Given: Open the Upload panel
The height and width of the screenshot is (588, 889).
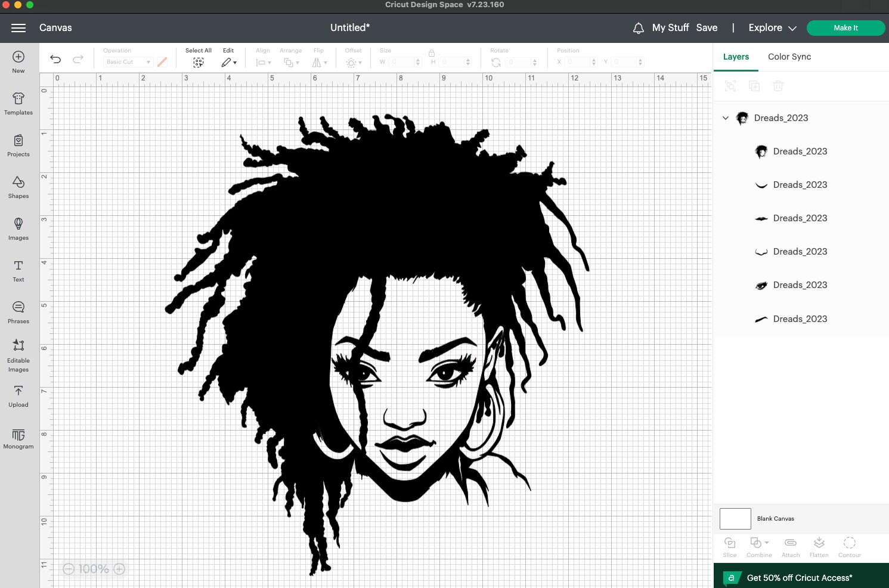Looking at the screenshot, I should pos(18,397).
